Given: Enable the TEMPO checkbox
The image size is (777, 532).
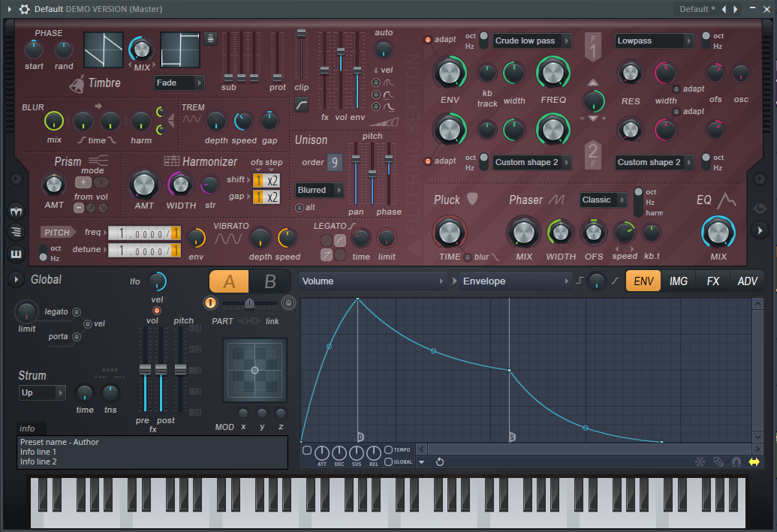Looking at the screenshot, I should coord(388,449).
